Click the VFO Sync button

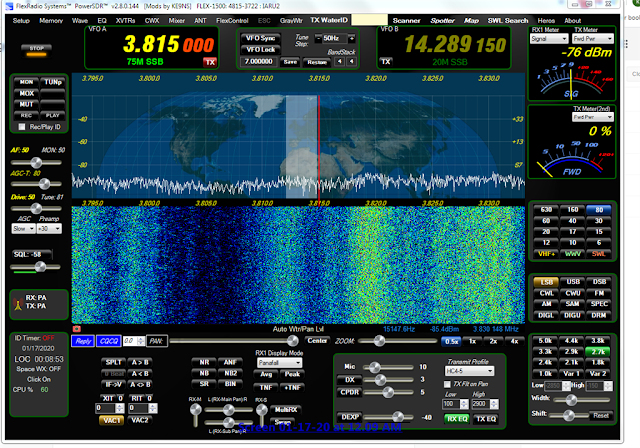tap(260, 38)
